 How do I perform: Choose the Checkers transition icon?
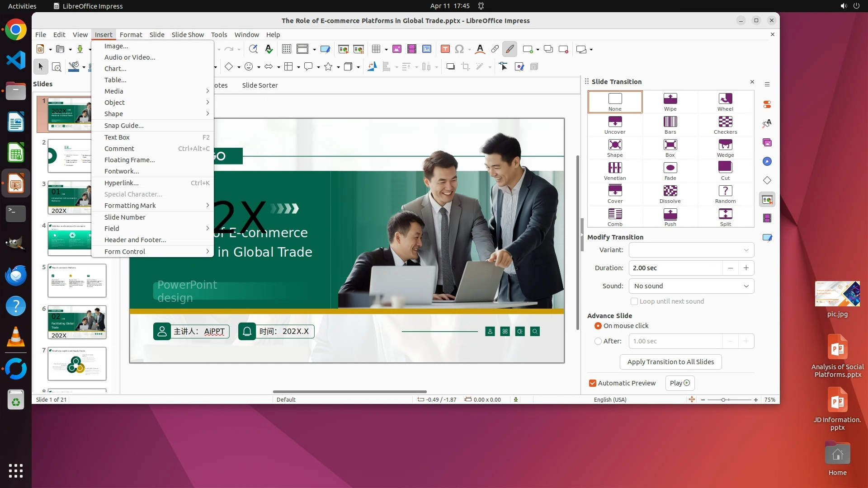pos(725,125)
